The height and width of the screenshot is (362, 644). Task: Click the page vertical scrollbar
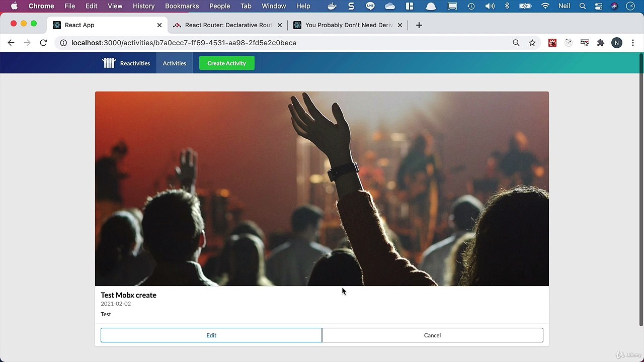click(x=641, y=191)
